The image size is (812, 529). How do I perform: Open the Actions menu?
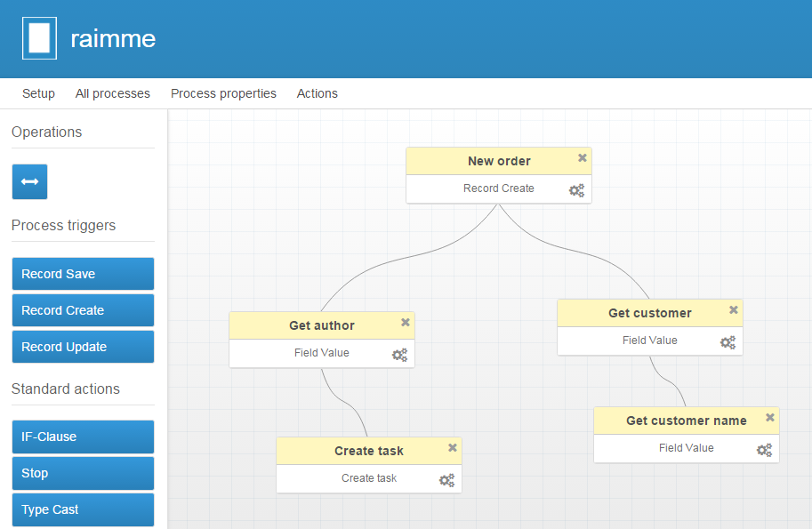point(318,93)
